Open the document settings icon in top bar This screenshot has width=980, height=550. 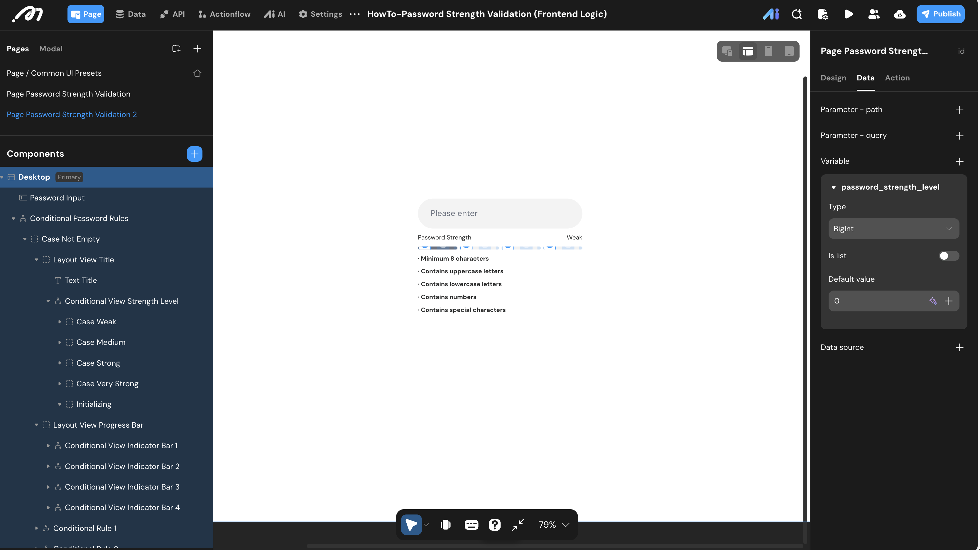(x=822, y=14)
